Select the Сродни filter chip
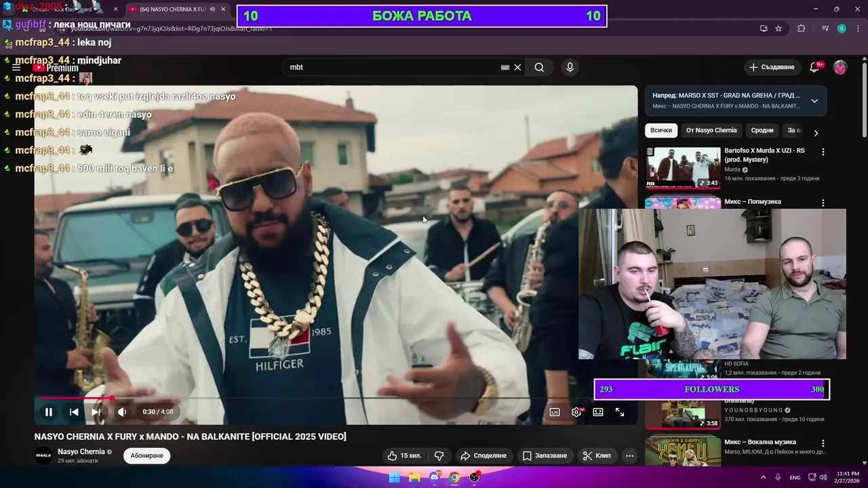The width and height of the screenshot is (868, 488). coord(762,130)
